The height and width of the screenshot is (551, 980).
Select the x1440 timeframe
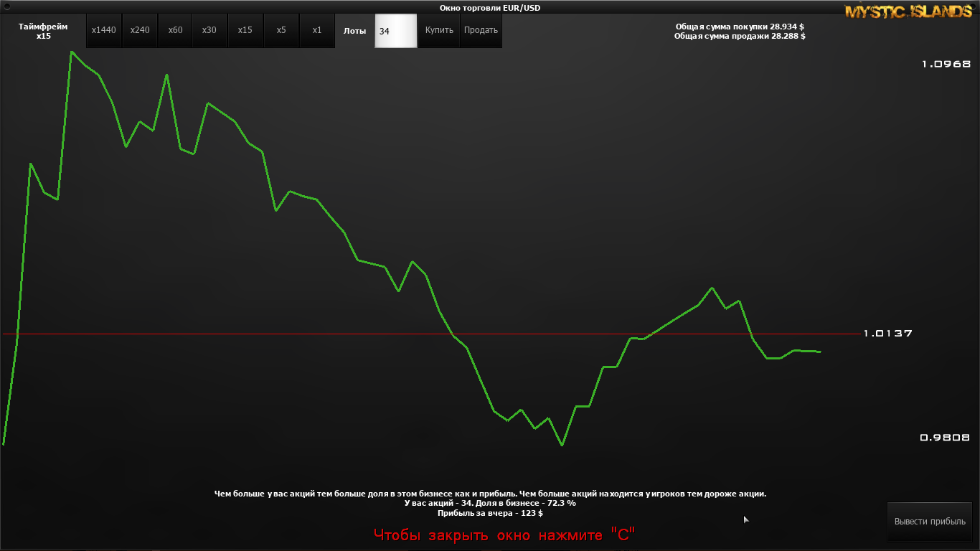pyautogui.click(x=104, y=30)
